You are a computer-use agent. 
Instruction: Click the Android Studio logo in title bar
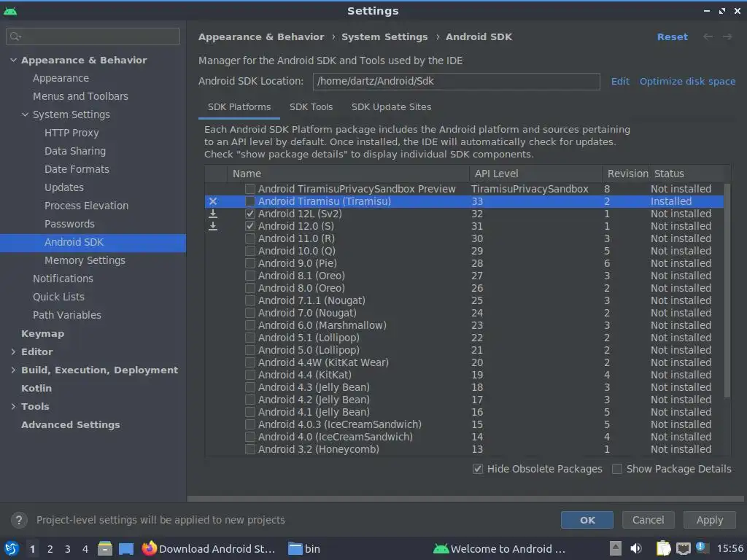[x=10, y=11]
